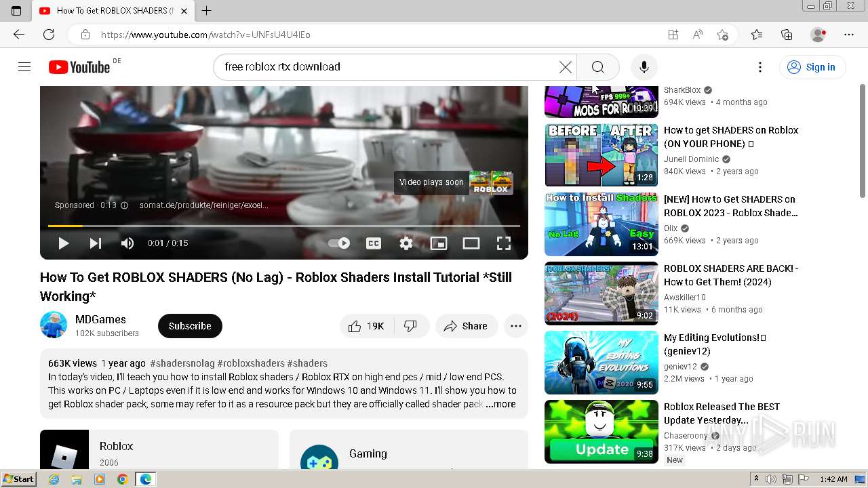Image resolution: width=868 pixels, height=488 pixels.
Task: Open 'Roblox Released The BEST Update' video
Action: [x=722, y=413]
